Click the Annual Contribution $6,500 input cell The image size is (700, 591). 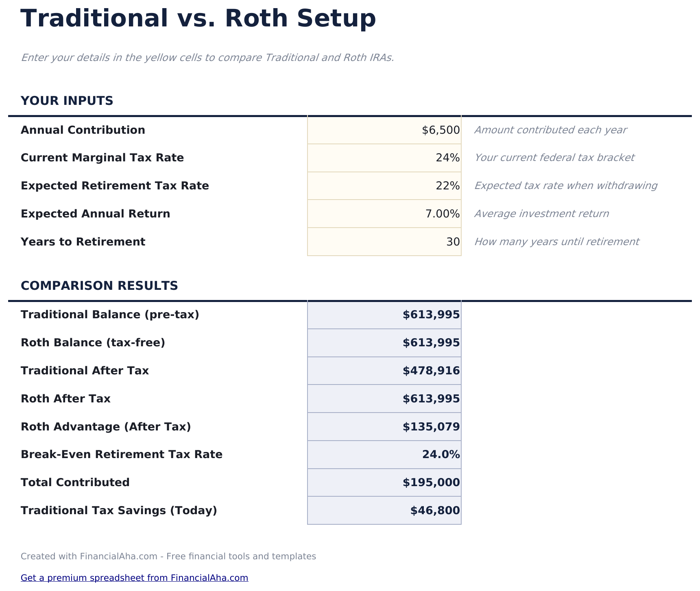point(384,130)
